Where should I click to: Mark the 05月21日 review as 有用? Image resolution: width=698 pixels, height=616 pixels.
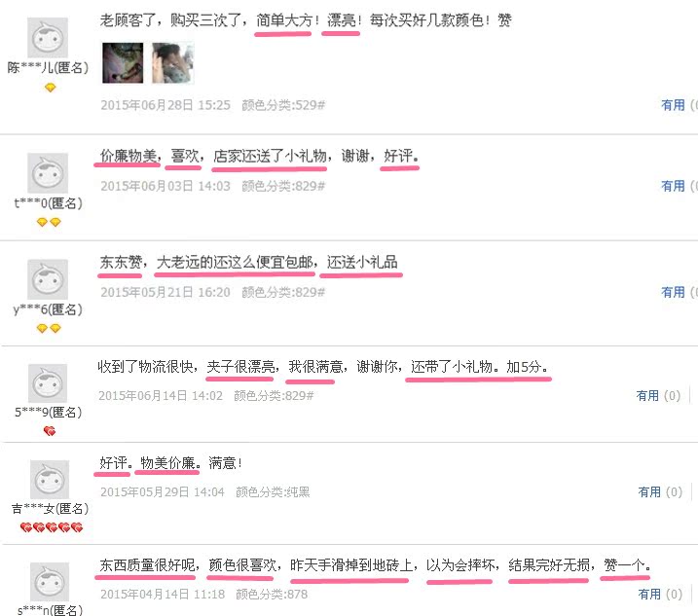coord(673,292)
